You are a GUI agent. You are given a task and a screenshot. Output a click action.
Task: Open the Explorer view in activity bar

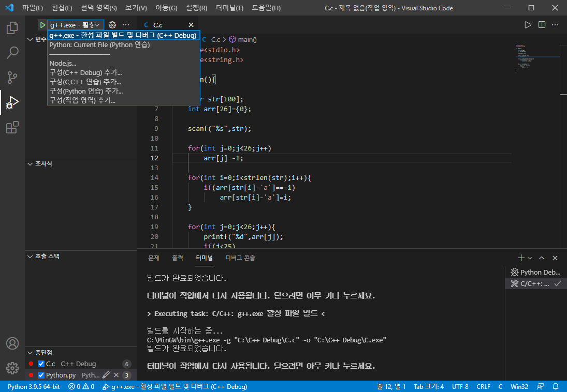[12, 28]
